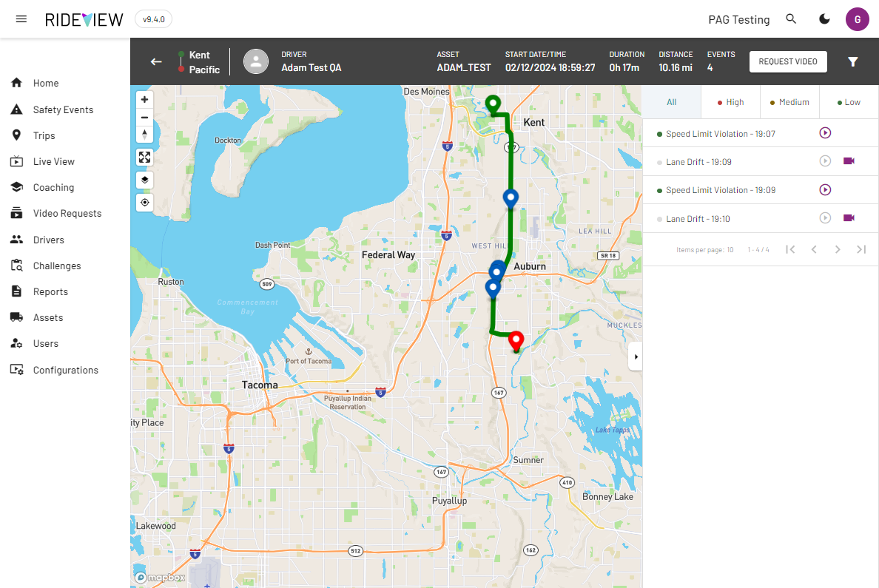Play Speed Limit Violation 19:07 event
879x588 pixels.
click(825, 133)
